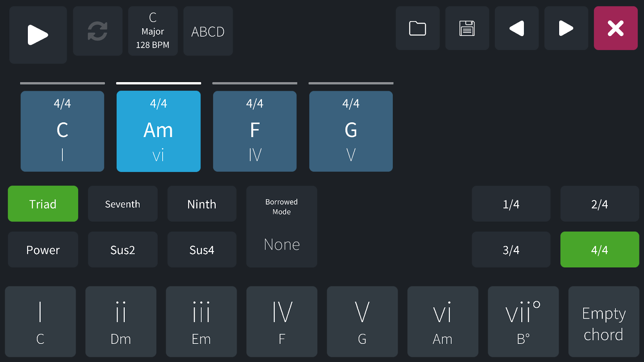Insert the ii Dm chord
Screen dimensions: 644x362
tap(121, 321)
